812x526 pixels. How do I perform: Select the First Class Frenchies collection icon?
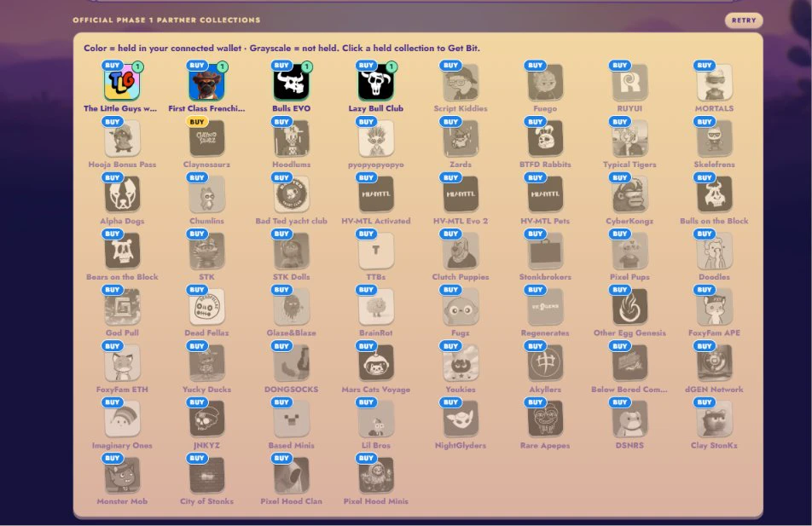pyautogui.click(x=206, y=83)
